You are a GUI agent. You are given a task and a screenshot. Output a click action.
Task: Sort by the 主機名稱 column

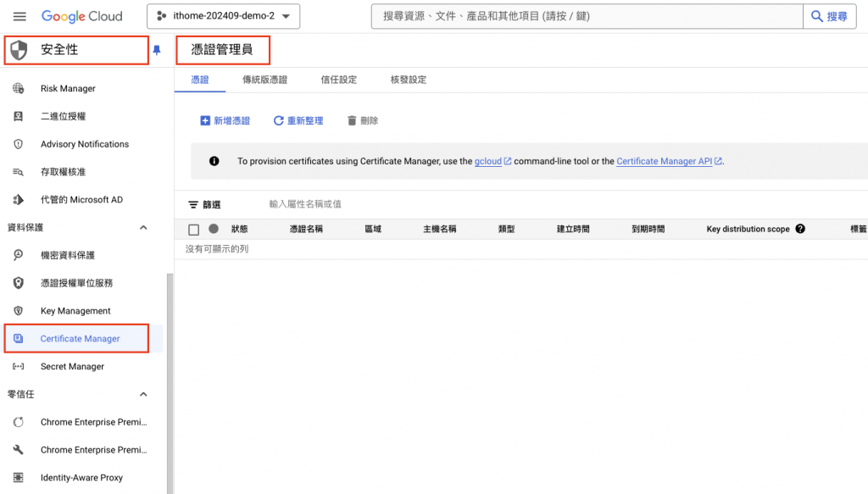(x=440, y=229)
